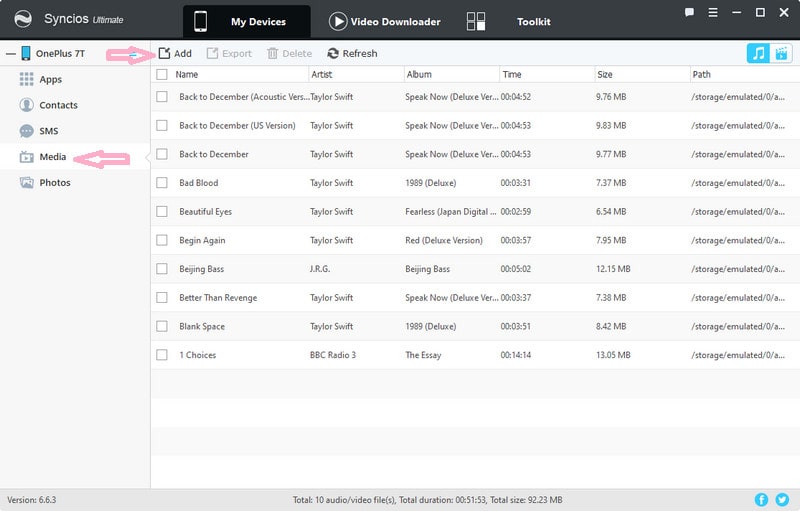Select the 'Beijing Bass' song name

click(x=201, y=269)
